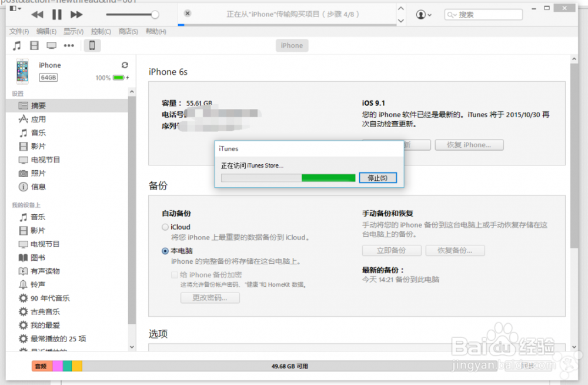Click the down chevron beside status display

tap(401, 20)
